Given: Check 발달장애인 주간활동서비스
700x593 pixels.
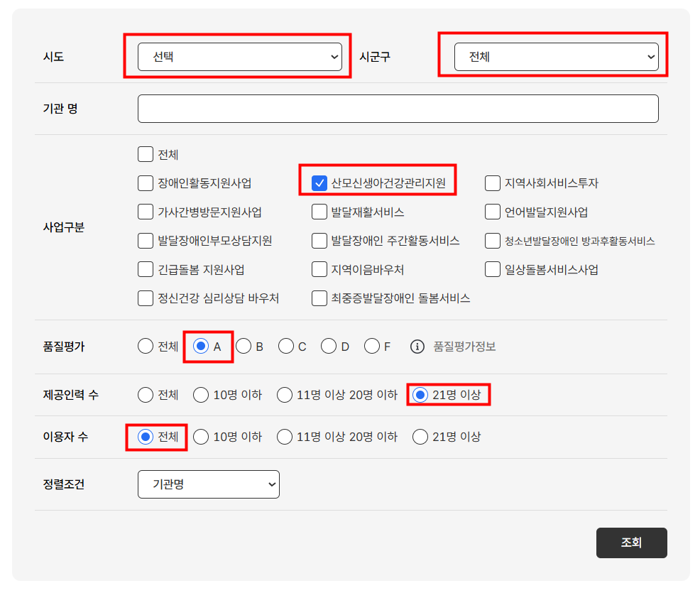Looking at the screenshot, I should [x=319, y=240].
